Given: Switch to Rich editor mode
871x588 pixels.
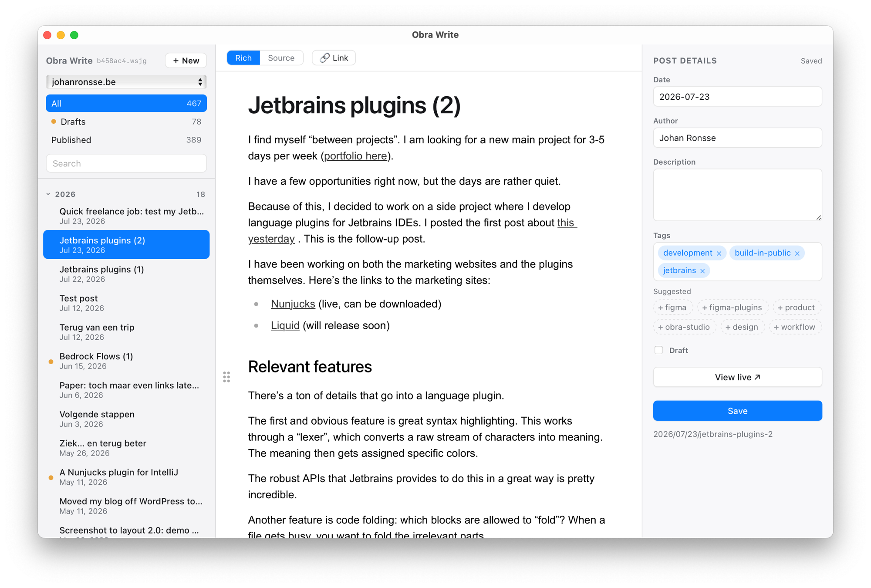Looking at the screenshot, I should (x=243, y=58).
